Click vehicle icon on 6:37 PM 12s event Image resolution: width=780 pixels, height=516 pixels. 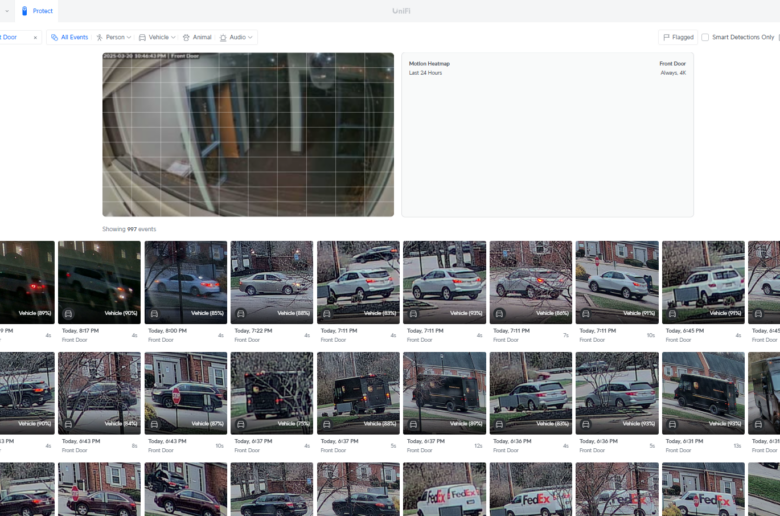point(413,424)
